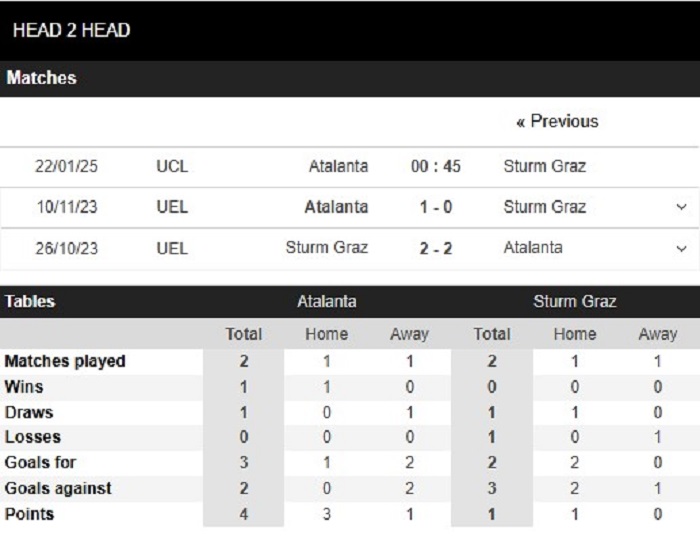Open the 2 - 2 score result
This screenshot has height=536, width=700.
(x=436, y=249)
